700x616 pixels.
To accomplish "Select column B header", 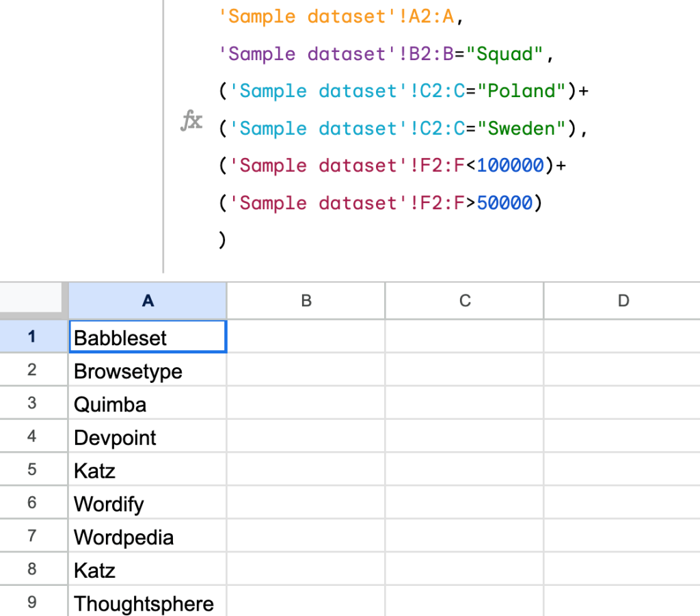I will [306, 300].
